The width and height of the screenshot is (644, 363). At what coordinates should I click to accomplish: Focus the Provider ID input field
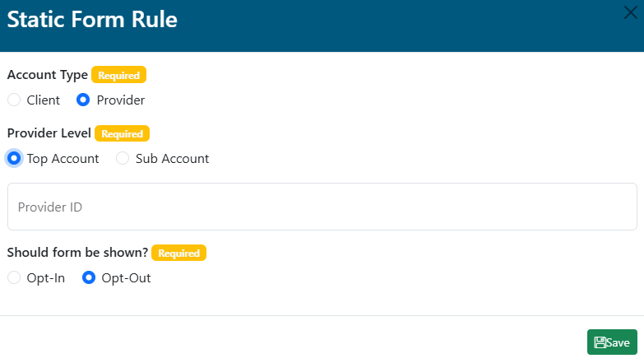[x=322, y=207]
